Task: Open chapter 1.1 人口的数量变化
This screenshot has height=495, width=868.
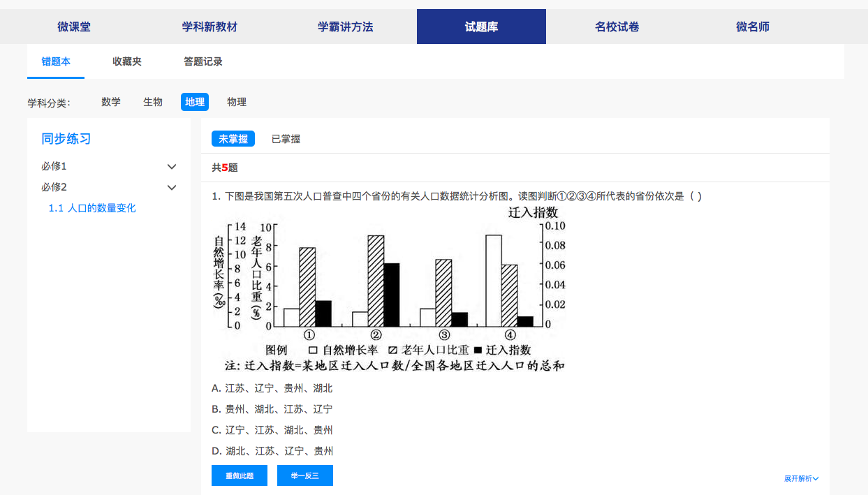Action: click(92, 208)
